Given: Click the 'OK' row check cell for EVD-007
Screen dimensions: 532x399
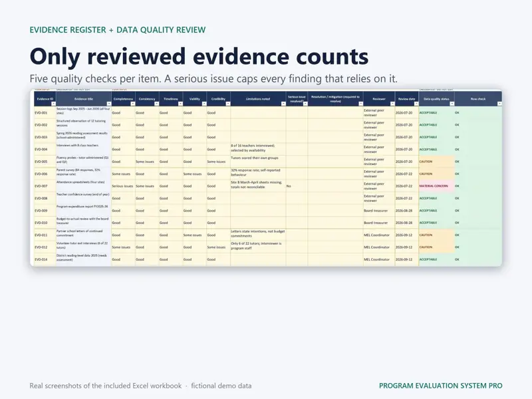Looking at the screenshot, I should pos(478,186).
